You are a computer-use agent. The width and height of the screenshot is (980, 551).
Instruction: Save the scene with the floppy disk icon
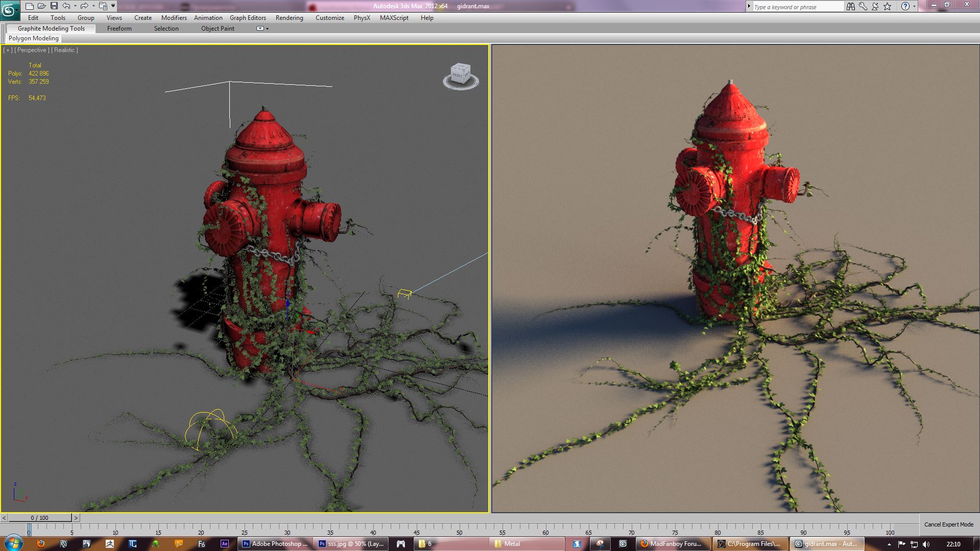click(x=54, y=6)
